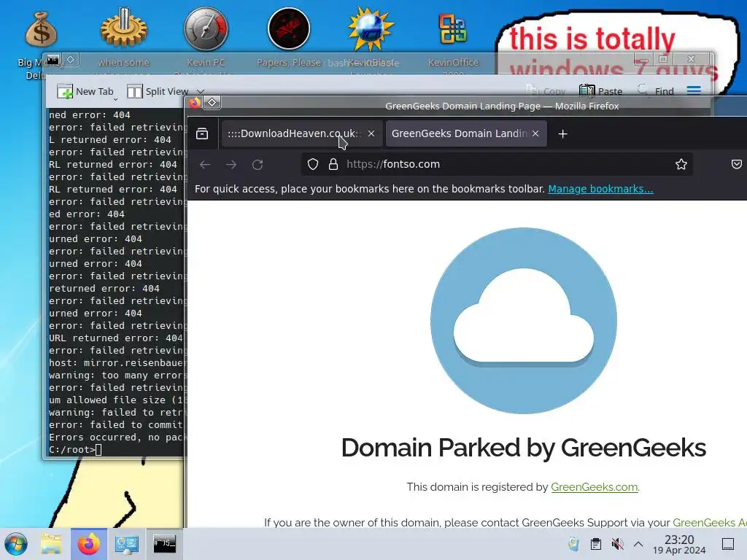Open the golden gear desktop icon
The width and height of the screenshot is (747, 560).
tap(124, 28)
